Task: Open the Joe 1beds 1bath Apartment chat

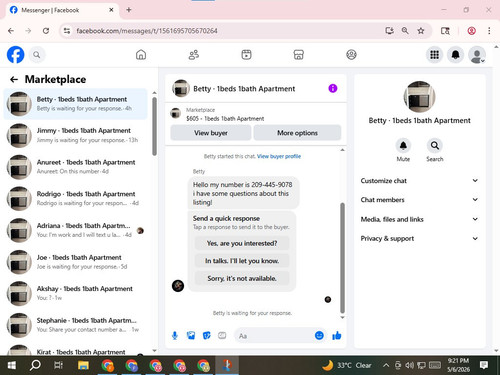Action: click(75, 262)
